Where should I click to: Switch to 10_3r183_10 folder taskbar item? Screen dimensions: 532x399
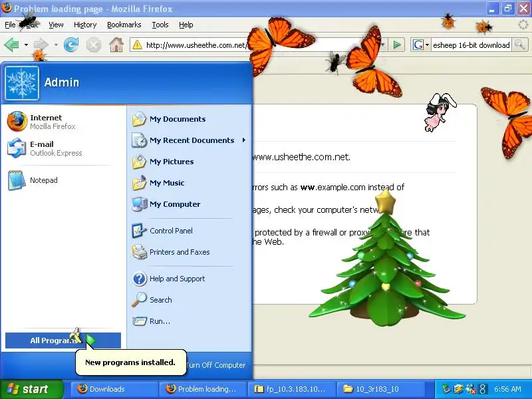tap(380, 389)
